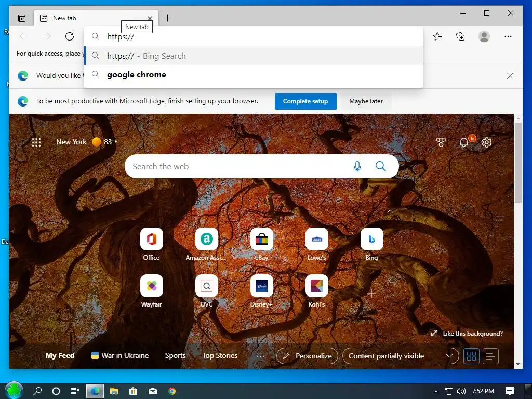Open the Action Center notification icon

(510, 391)
